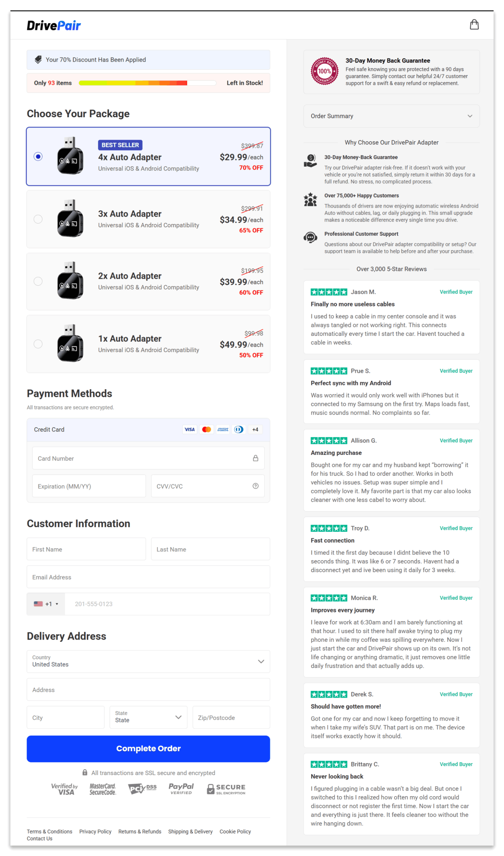
Task: Click Monica R.'s five-star rating
Action: (329, 598)
